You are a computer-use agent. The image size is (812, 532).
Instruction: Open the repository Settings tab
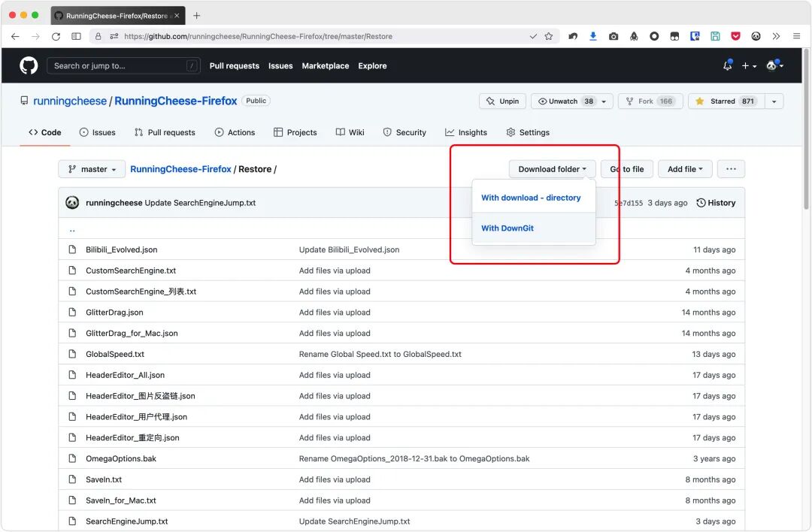[x=528, y=132]
